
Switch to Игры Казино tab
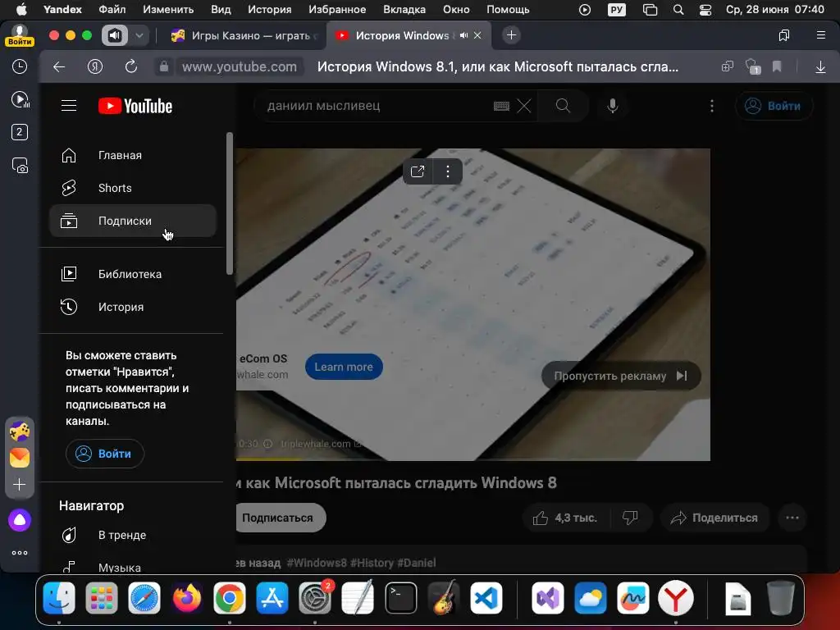(x=244, y=36)
